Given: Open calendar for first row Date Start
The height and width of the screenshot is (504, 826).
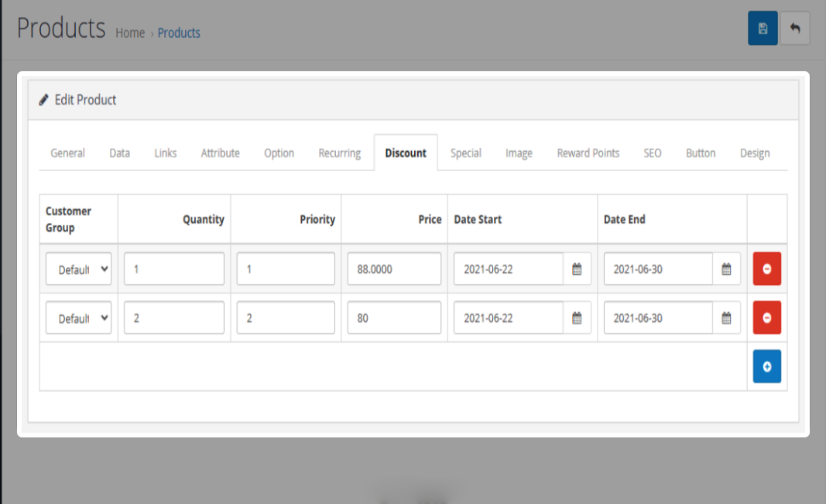Looking at the screenshot, I should coord(577,269).
